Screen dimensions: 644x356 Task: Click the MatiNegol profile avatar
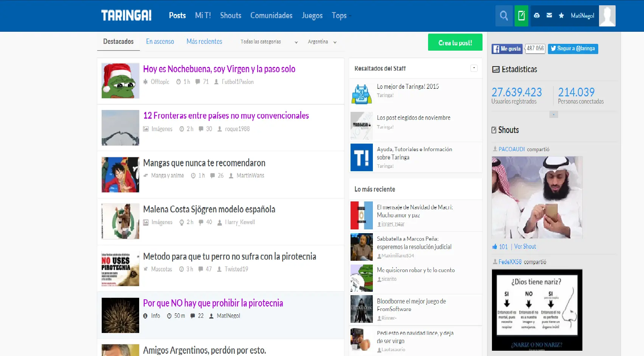pos(607,15)
